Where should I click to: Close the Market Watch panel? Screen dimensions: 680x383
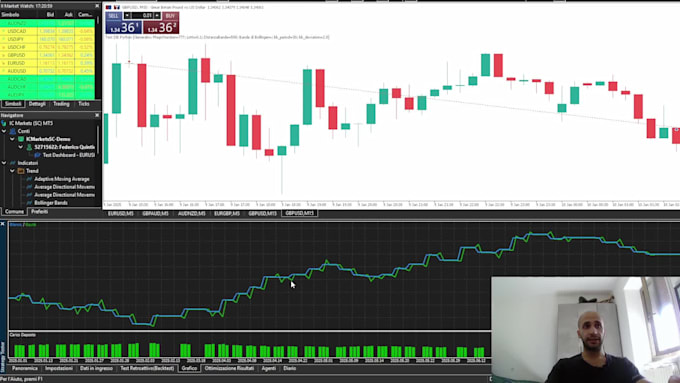pos(97,6)
